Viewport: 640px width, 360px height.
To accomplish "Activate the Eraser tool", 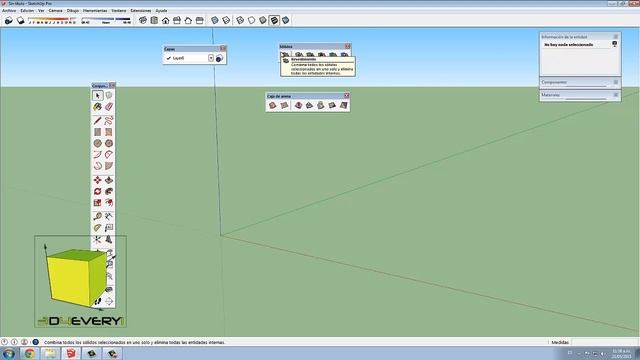I will coord(109,107).
